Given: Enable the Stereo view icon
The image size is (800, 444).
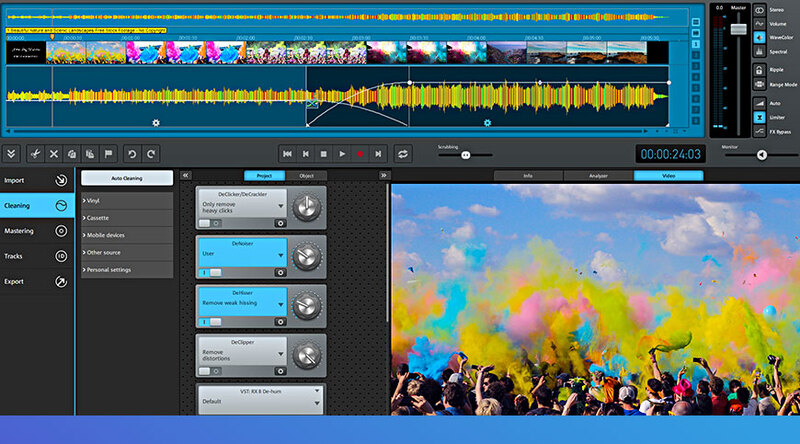Looking at the screenshot, I should [760, 9].
